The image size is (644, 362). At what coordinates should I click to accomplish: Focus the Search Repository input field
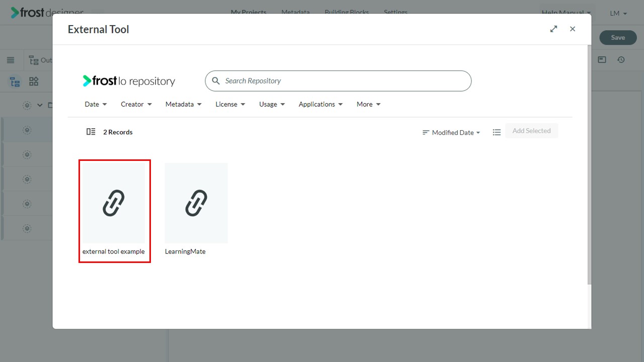pyautogui.click(x=338, y=81)
